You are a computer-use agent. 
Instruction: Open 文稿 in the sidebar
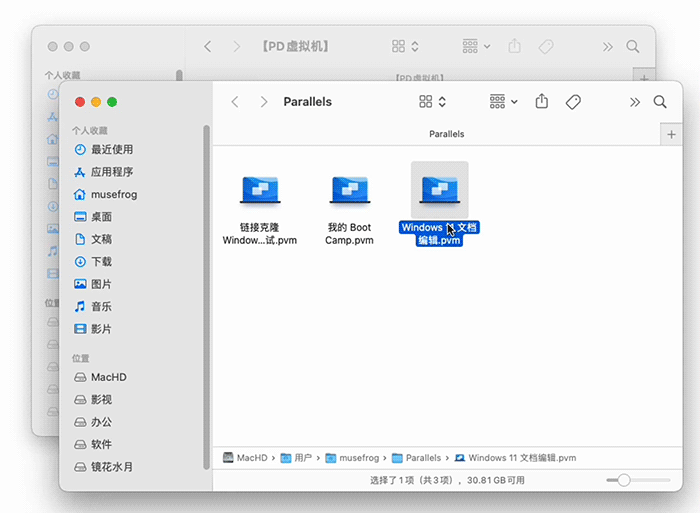93,239
